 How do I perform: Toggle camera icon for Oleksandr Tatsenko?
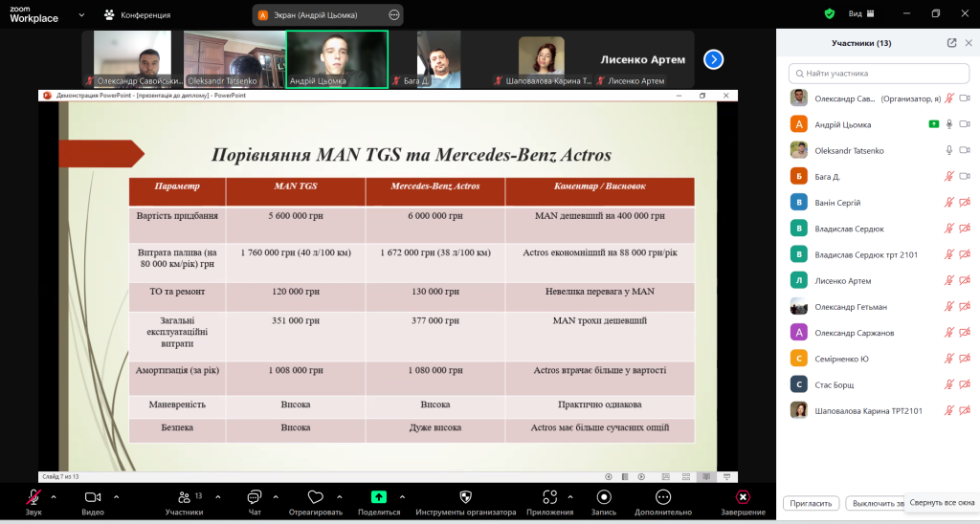965,150
